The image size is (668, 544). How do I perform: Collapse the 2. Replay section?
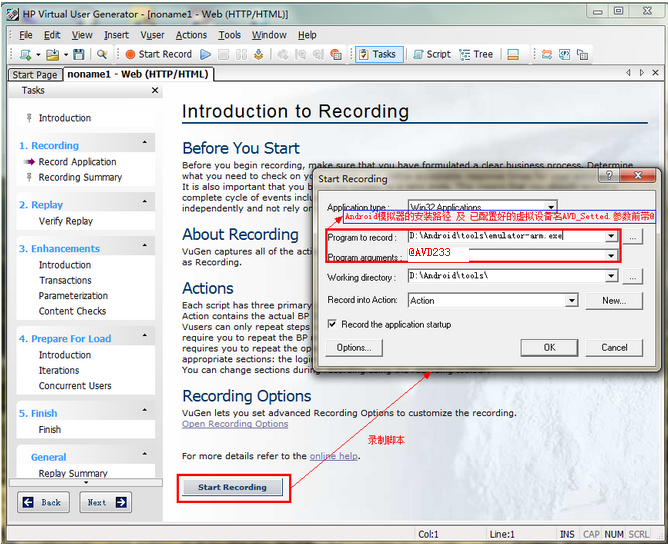tap(145, 201)
